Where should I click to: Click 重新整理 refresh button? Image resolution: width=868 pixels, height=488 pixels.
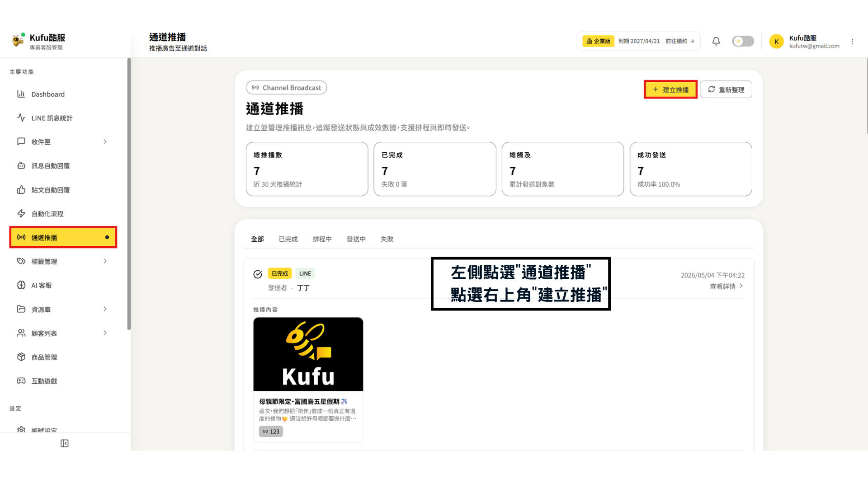click(726, 89)
